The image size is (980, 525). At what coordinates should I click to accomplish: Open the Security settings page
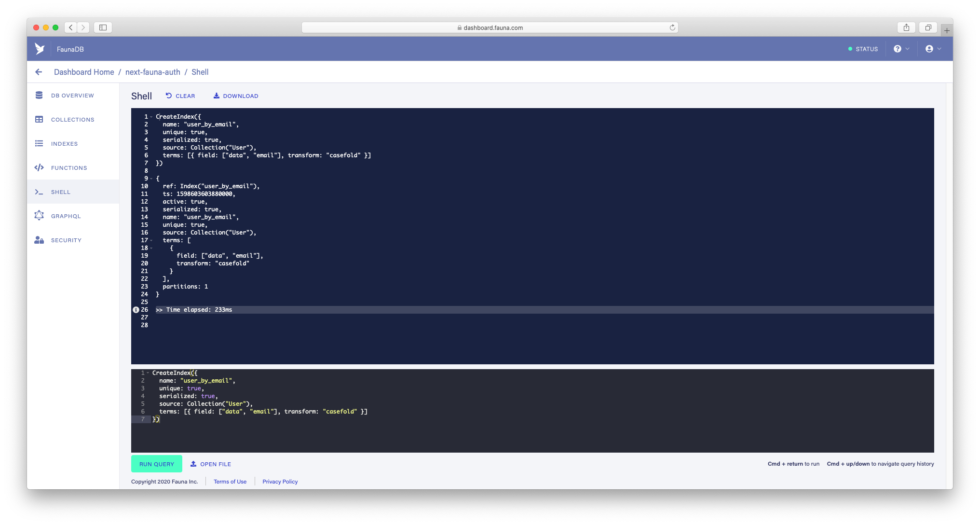[66, 240]
